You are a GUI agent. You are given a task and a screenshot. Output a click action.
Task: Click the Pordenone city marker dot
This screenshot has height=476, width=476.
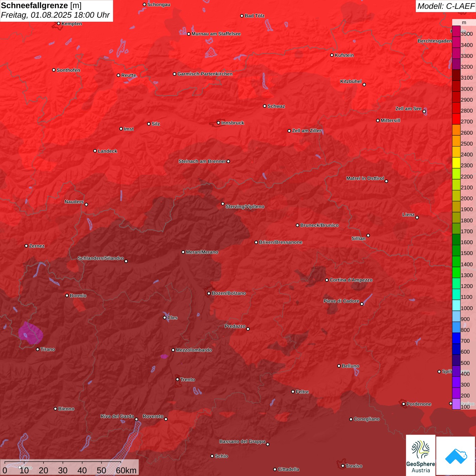point(404,404)
